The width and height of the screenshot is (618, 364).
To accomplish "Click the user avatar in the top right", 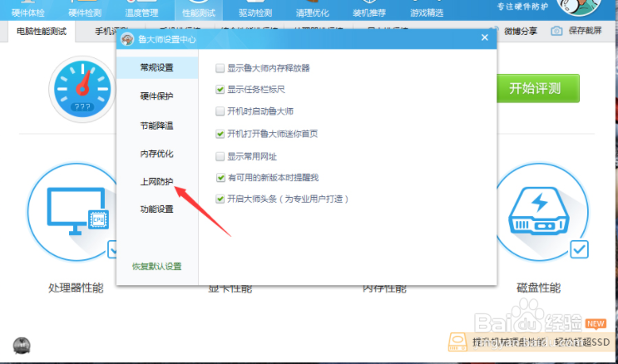I will [x=579, y=7].
